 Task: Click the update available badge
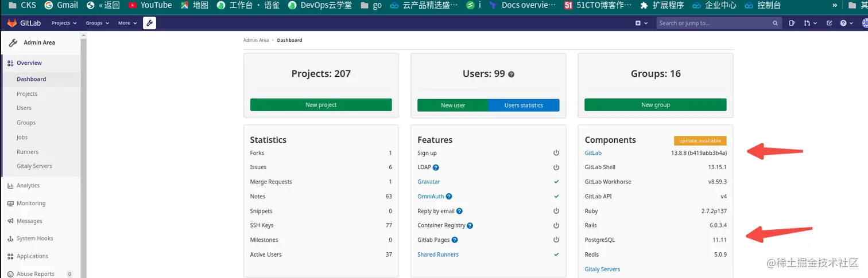point(700,140)
